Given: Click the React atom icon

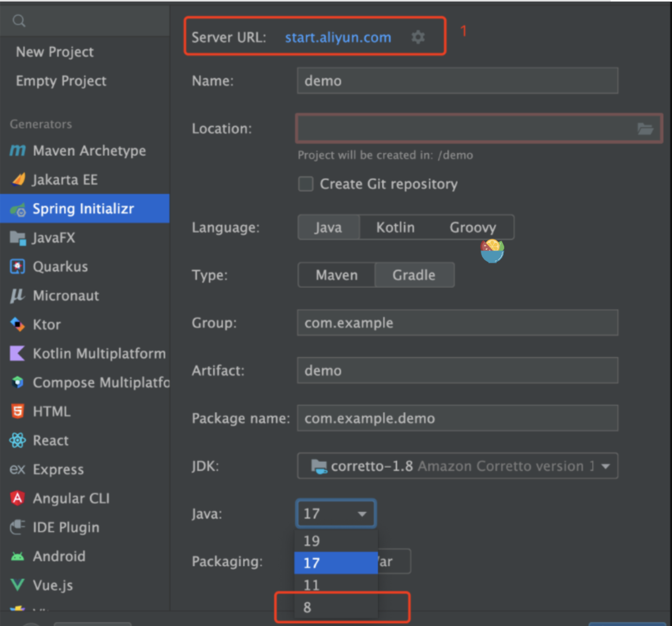Looking at the screenshot, I should click(x=18, y=440).
